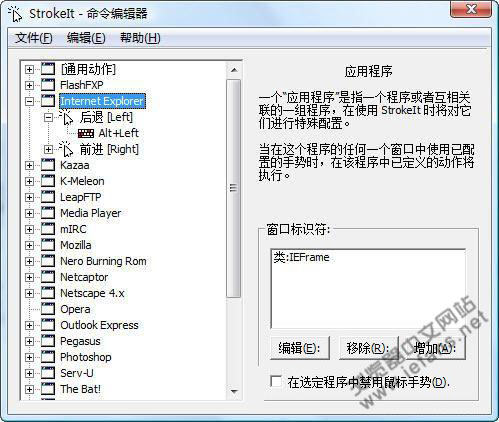The height and width of the screenshot is (422, 499).
Task: Click the [通用动作] application window icon
Action: pyautogui.click(x=48, y=69)
